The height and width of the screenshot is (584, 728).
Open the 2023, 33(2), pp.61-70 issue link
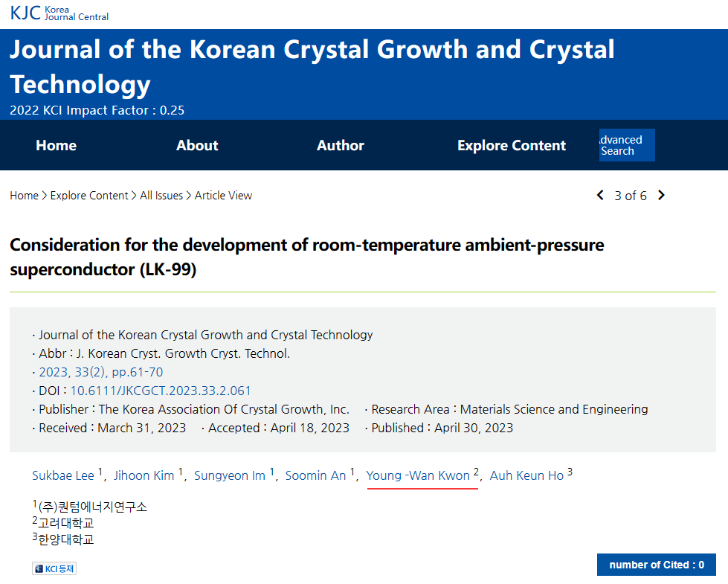click(x=100, y=372)
